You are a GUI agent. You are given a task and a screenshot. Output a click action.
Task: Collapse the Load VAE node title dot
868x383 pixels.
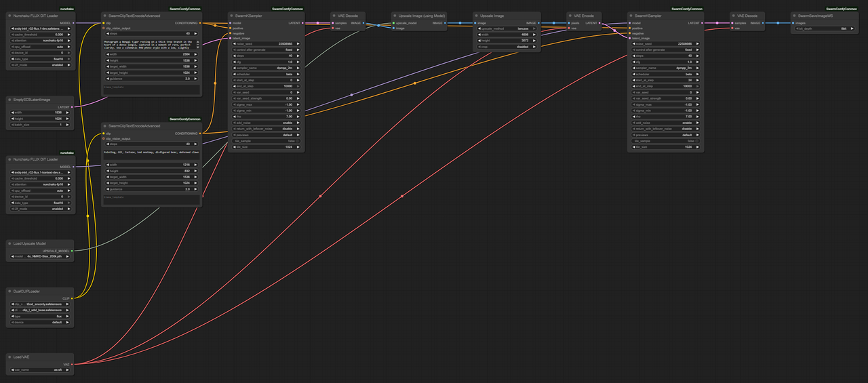click(9, 357)
